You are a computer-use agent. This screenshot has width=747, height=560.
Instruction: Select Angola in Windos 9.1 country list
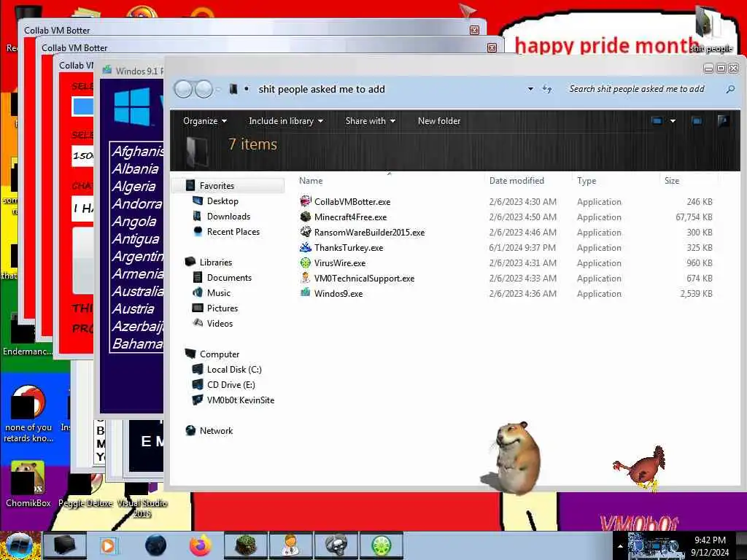134,221
